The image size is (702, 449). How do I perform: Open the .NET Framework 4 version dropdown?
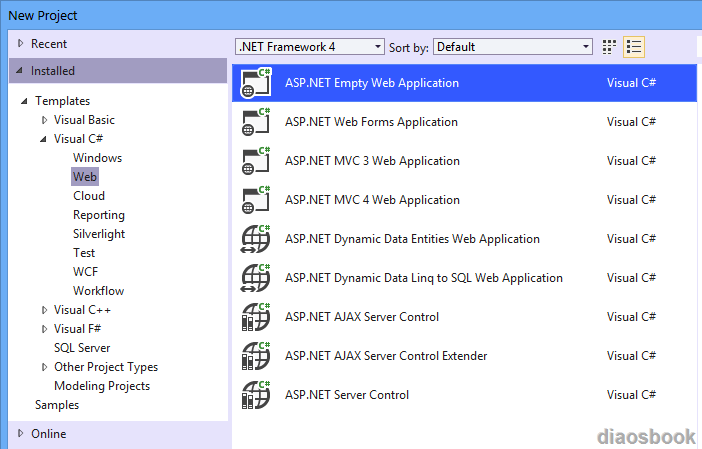[x=310, y=47]
